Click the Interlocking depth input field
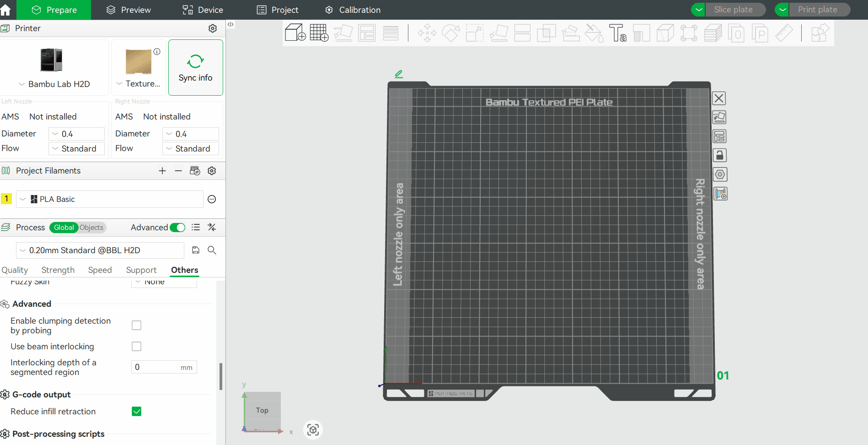 pyautogui.click(x=155, y=367)
